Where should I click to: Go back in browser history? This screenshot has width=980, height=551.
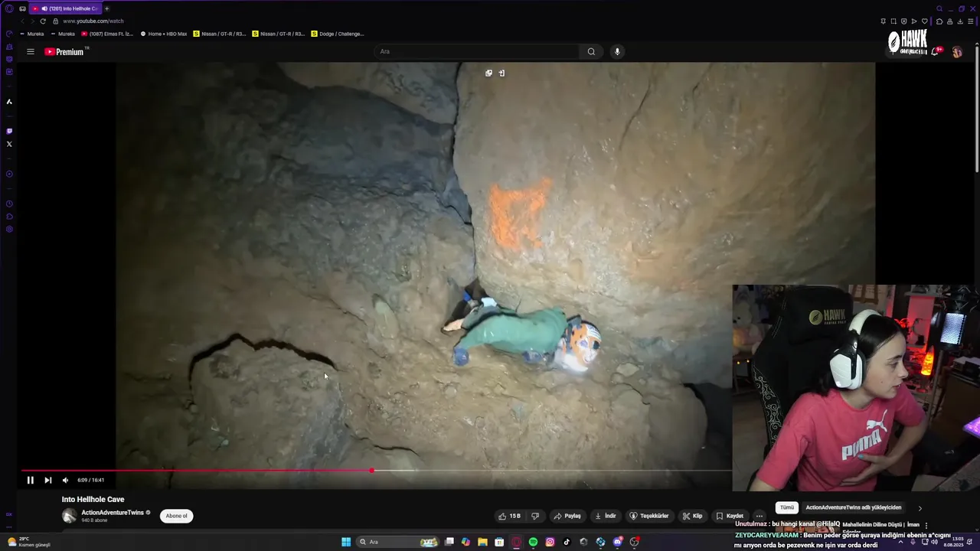(x=22, y=21)
